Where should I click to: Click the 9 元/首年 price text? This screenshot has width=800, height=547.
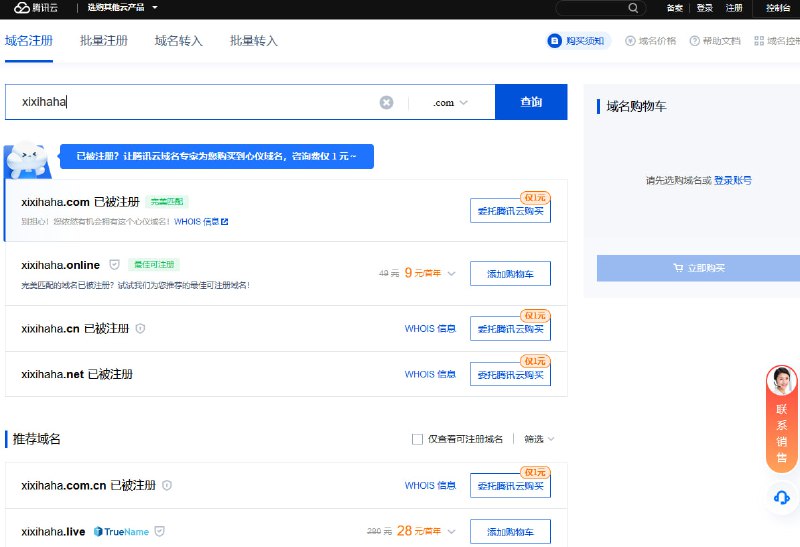click(x=422, y=273)
